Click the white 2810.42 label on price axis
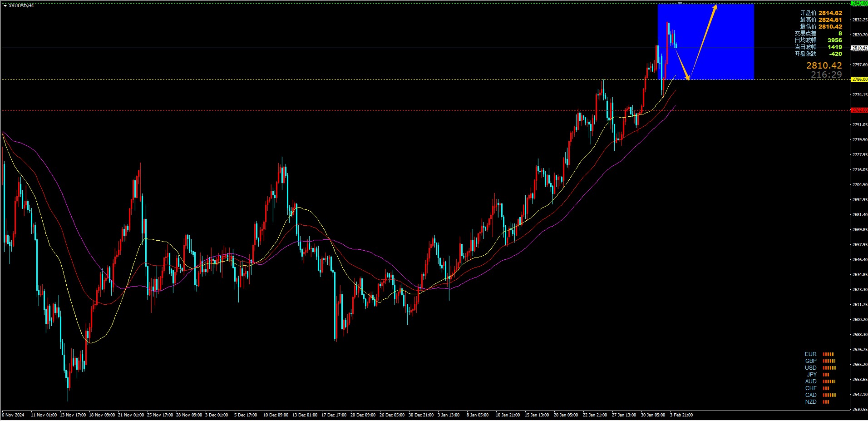 tap(859, 48)
